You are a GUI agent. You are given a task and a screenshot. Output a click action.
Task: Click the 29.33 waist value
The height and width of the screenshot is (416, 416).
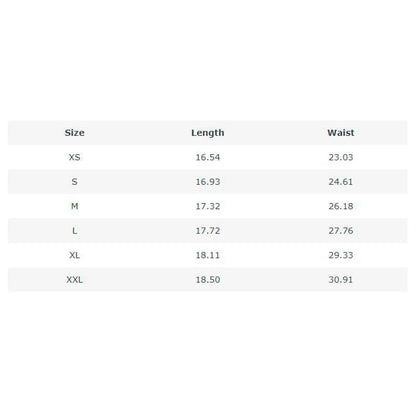tap(341, 255)
